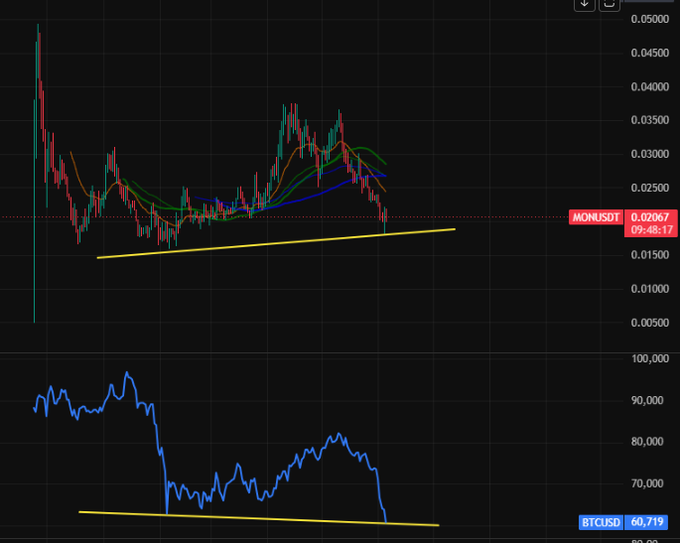Click the 0.02067 current price tag
680x543 pixels.
651,217
